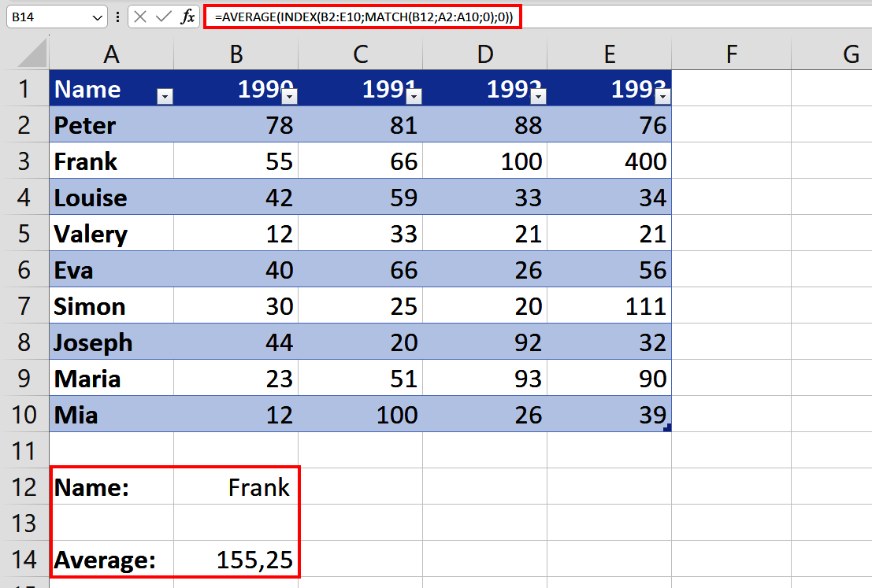Select the cell with value 400
The height and width of the screenshot is (588, 872).
point(609,161)
